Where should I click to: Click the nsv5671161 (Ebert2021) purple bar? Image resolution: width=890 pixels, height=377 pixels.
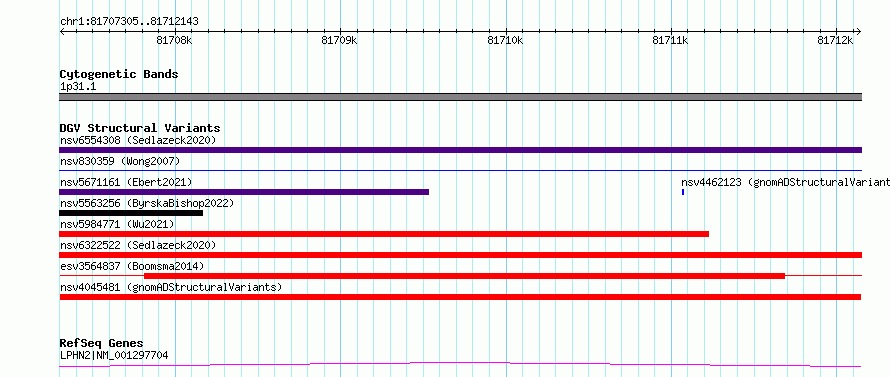coord(244,192)
